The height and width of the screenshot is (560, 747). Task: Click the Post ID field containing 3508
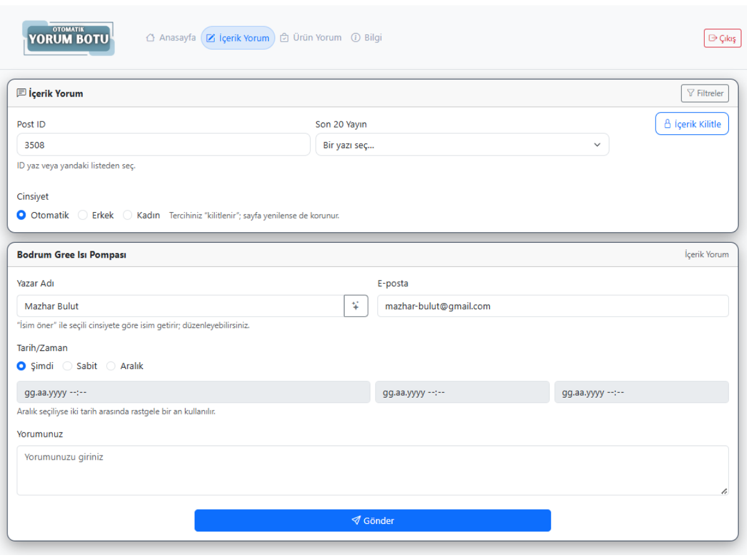[x=163, y=144]
